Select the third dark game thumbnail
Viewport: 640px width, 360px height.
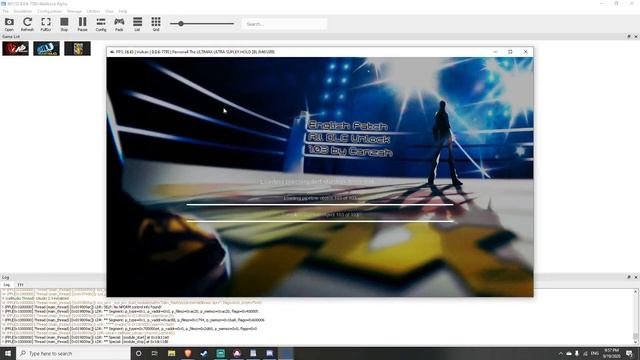click(77, 49)
